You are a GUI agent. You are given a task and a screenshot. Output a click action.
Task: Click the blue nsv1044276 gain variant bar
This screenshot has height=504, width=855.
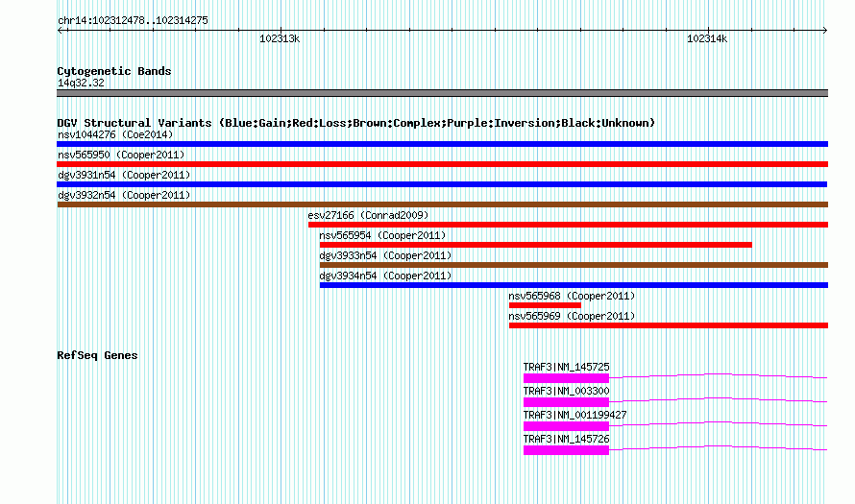click(x=442, y=144)
